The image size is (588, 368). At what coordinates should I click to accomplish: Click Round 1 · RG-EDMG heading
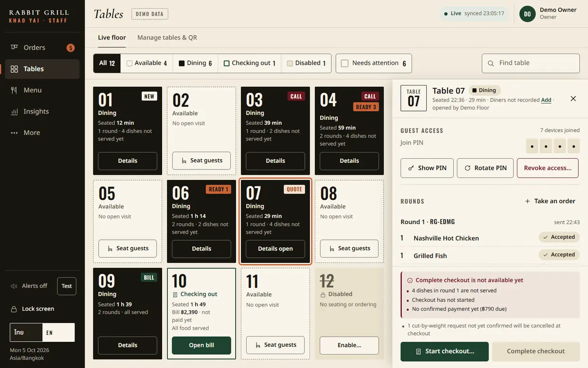pos(428,222)
